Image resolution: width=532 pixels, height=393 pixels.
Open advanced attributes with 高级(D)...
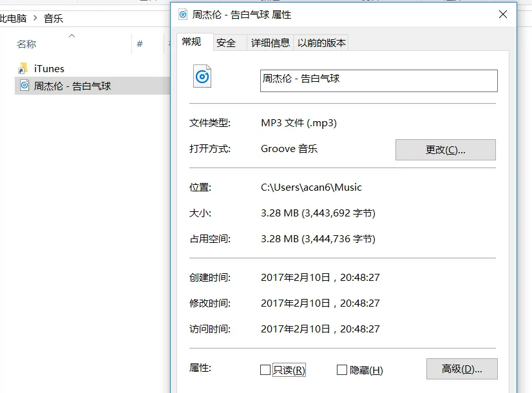pos(462,369)
